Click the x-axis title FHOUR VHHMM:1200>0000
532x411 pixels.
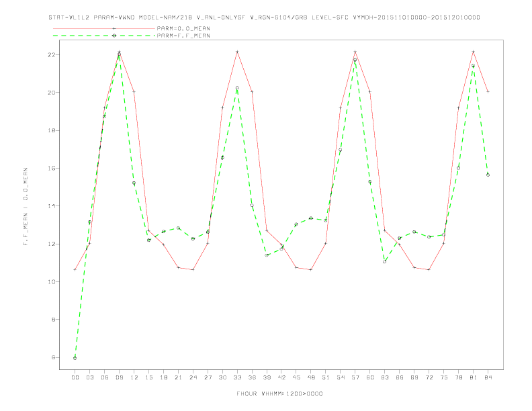coord(279,394)
